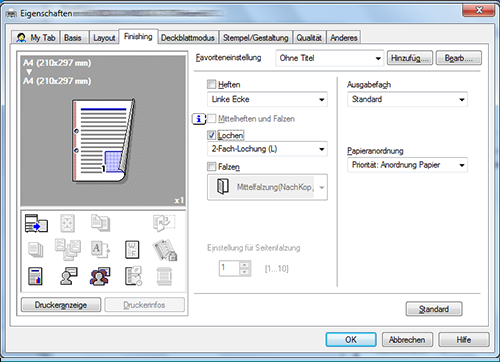Image resolution: width=500 pixels, height=362 pixels.
Task: Click the "x1" copy count text
Action: point(179,200)
